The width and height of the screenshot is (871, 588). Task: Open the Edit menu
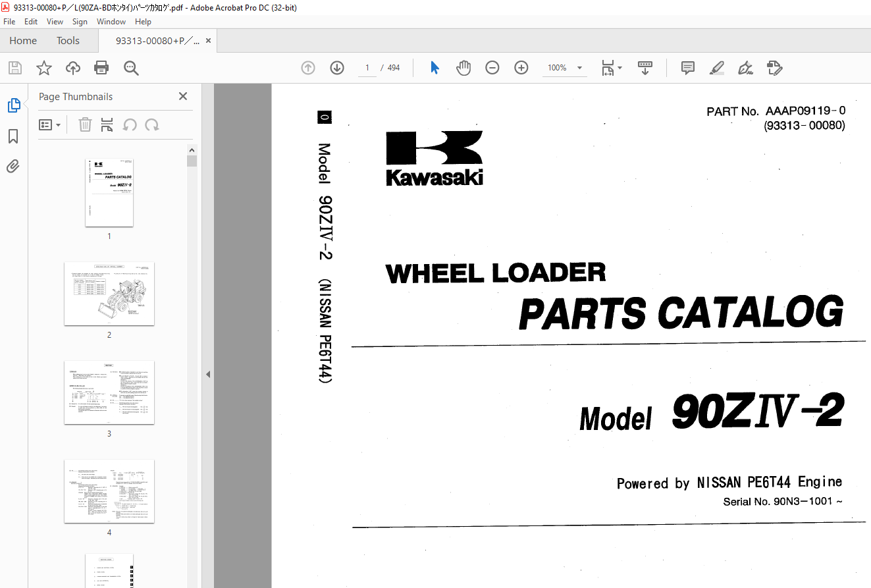click(31, 22)
